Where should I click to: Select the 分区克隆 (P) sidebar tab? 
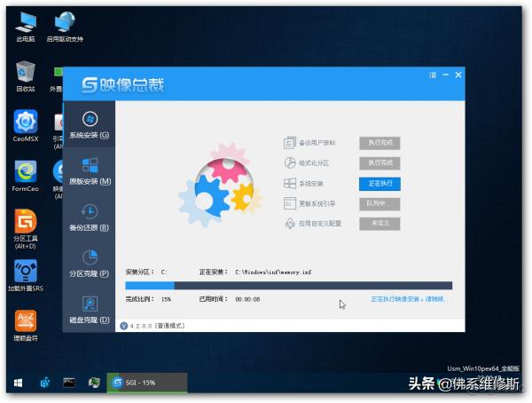[90, 264]
